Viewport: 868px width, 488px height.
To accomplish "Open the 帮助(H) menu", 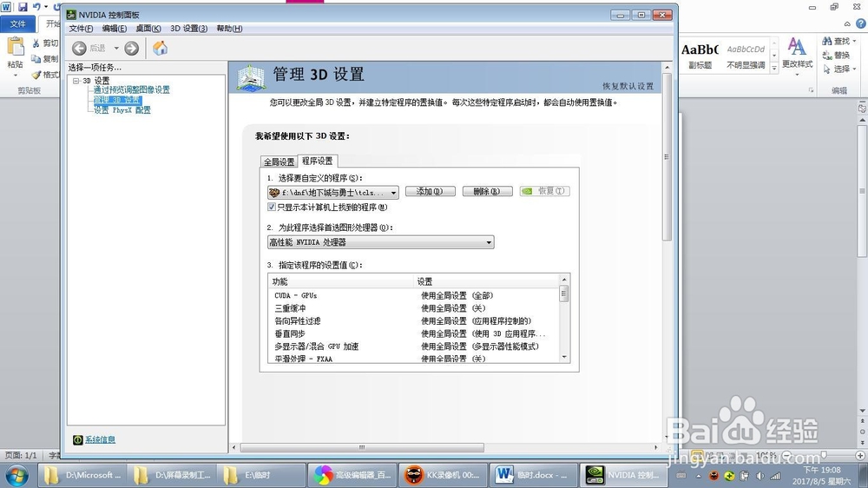I will (x=229, y=29).
